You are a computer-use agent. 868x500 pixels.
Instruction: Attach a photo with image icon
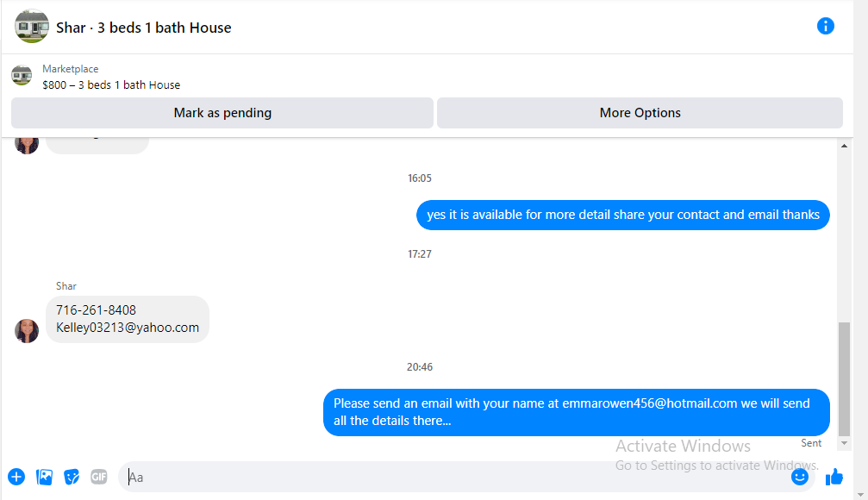44,477
